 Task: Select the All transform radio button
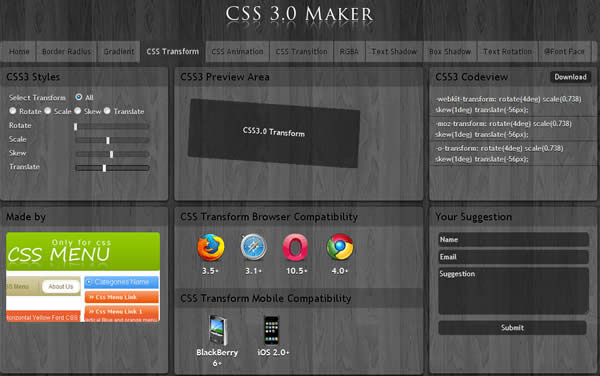pyautogui.click(x=79, y=97)
